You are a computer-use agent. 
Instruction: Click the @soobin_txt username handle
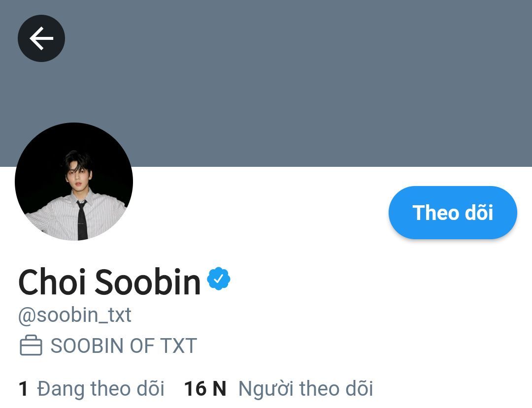[x=74, y=315]
